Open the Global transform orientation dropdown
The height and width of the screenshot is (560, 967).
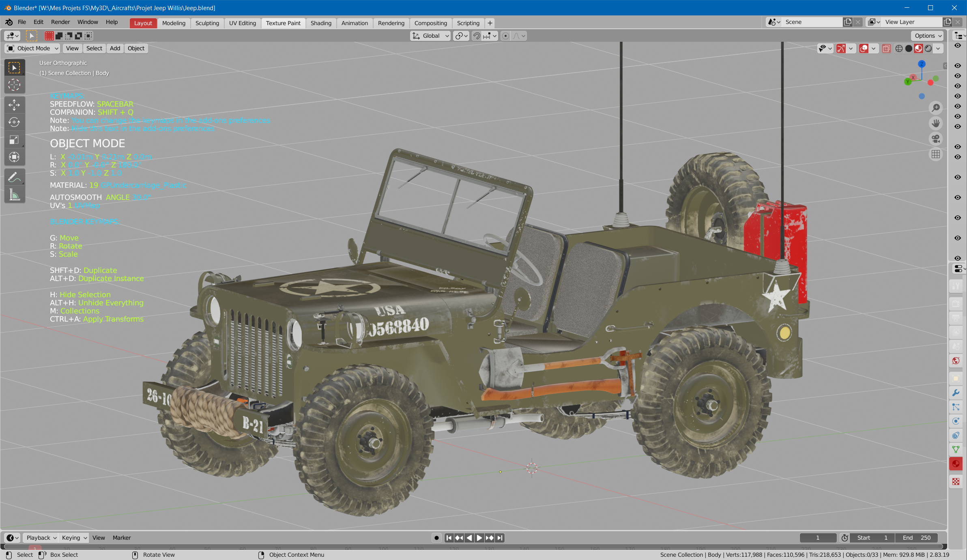tap(431, 36)
